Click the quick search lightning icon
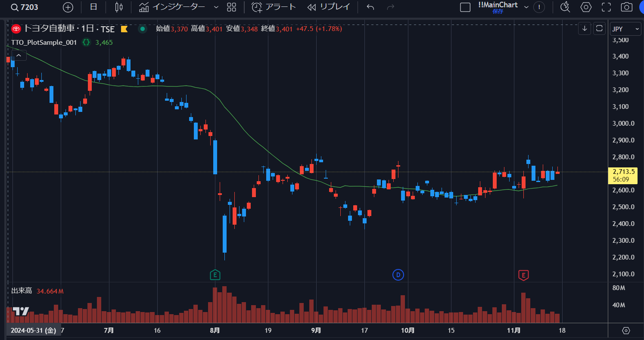644x340 pixels. point(565,7)
